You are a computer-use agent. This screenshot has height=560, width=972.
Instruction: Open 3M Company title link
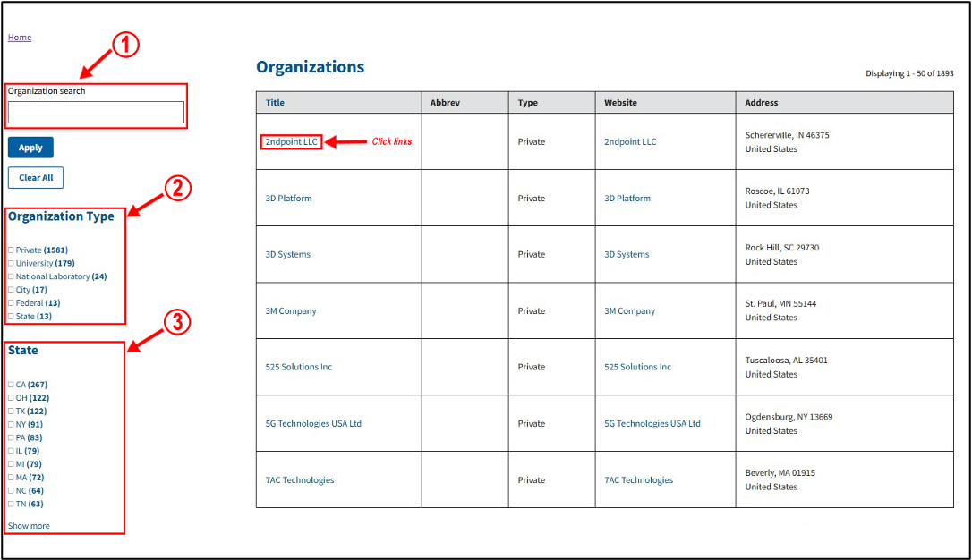[x=291, y=311]
